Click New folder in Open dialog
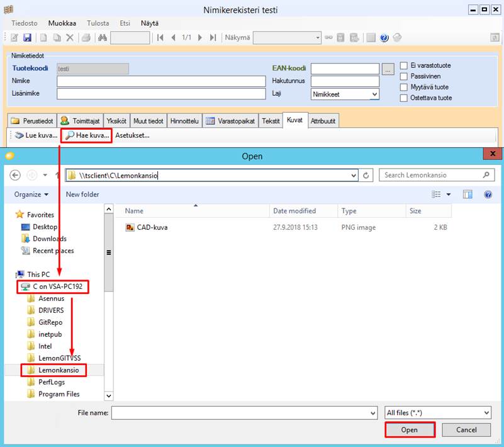The image size is (504, 447). (82, 195)
